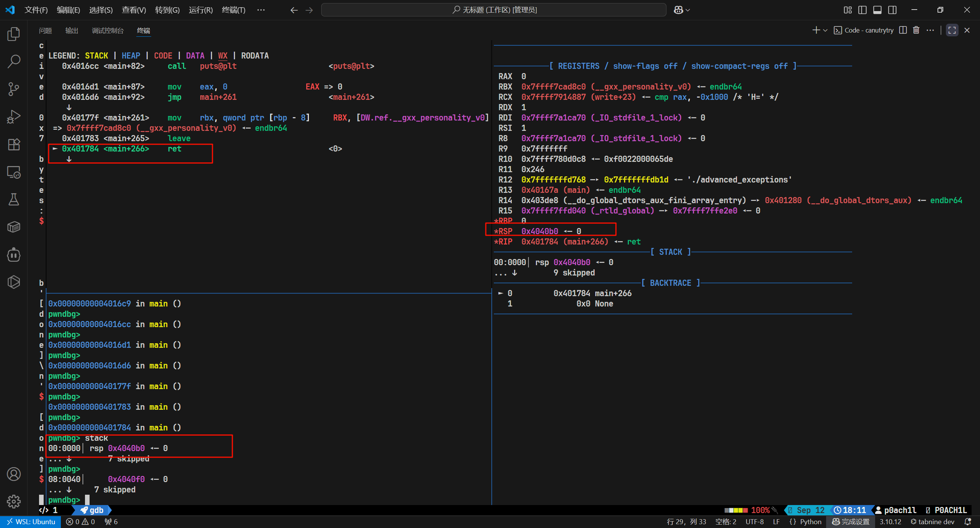The image size is (980, 528).
Task: Open the Explorer view in activity bar
Action: click(x=14, y=34)
